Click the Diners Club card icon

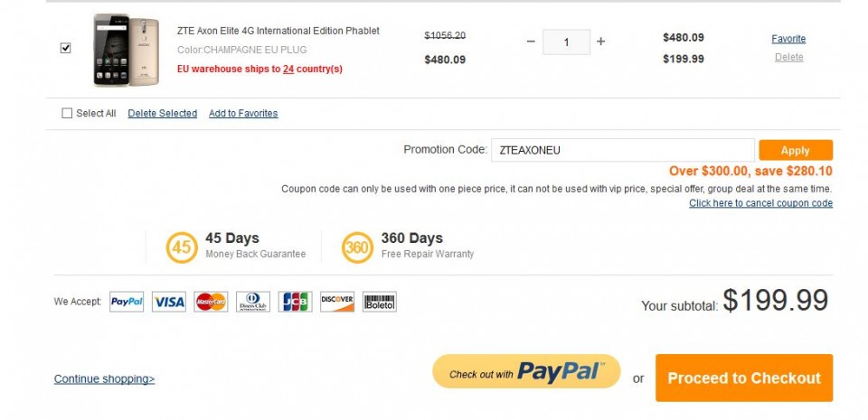(253, 302)
